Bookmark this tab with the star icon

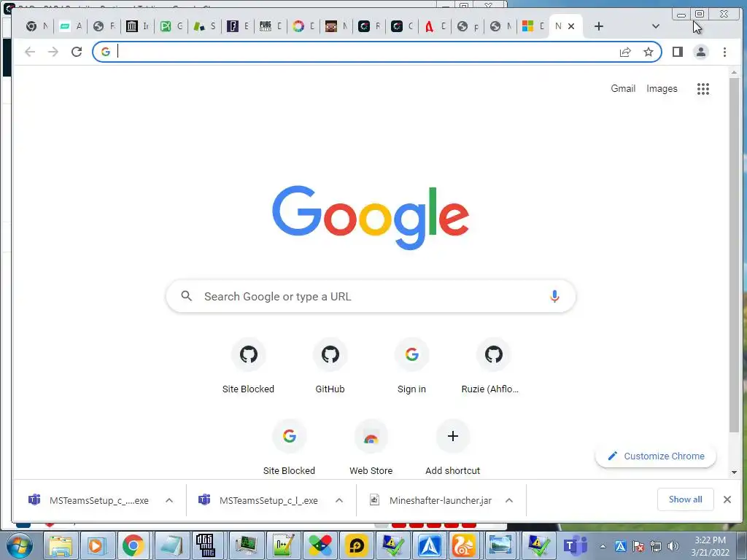[x=649, y=52]
